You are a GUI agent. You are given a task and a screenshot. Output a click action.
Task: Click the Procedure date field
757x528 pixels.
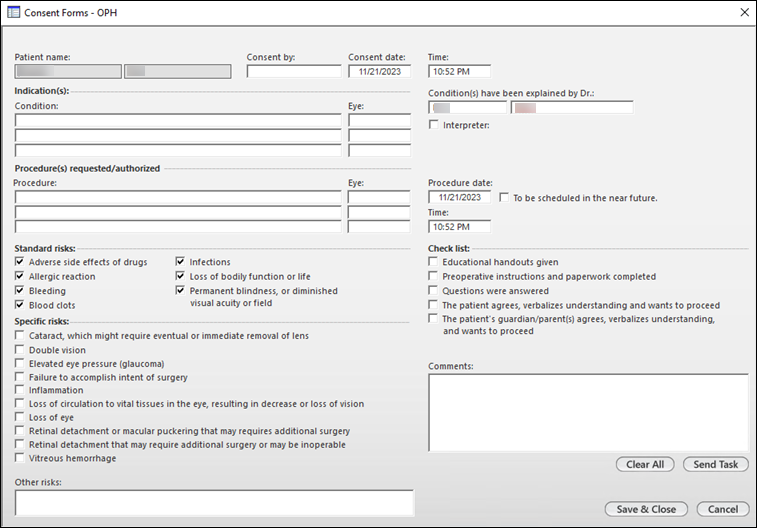459,197
